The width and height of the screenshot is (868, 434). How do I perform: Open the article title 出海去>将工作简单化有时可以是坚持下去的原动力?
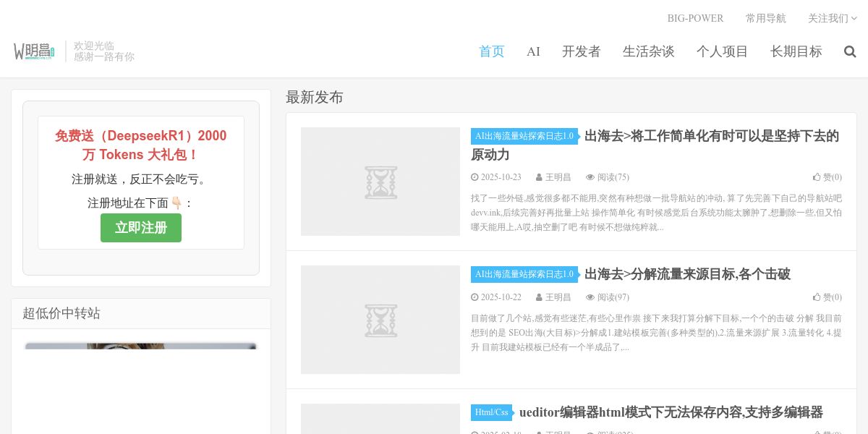(655, 145)
